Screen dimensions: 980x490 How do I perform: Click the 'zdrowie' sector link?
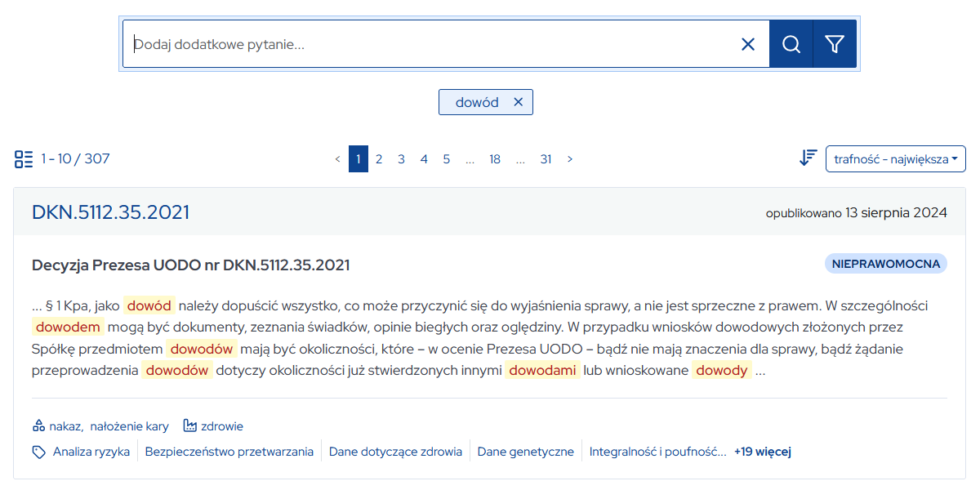(222, 425)
